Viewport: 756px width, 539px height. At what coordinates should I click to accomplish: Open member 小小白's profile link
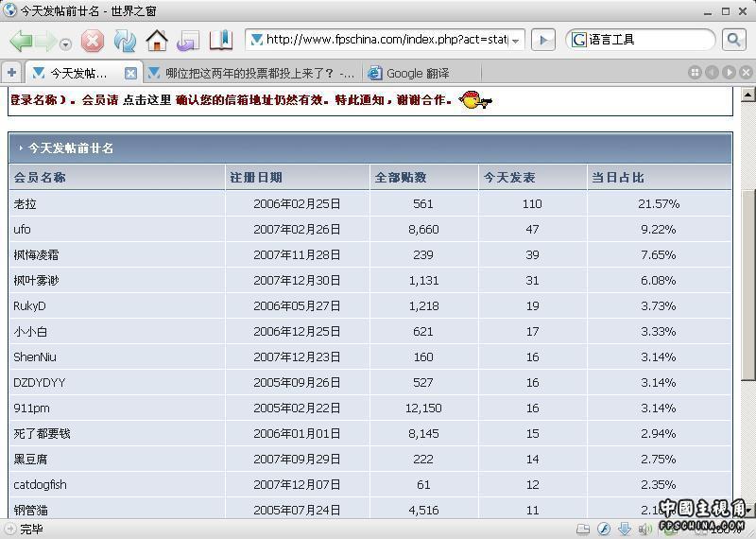(x=30, y=332)
